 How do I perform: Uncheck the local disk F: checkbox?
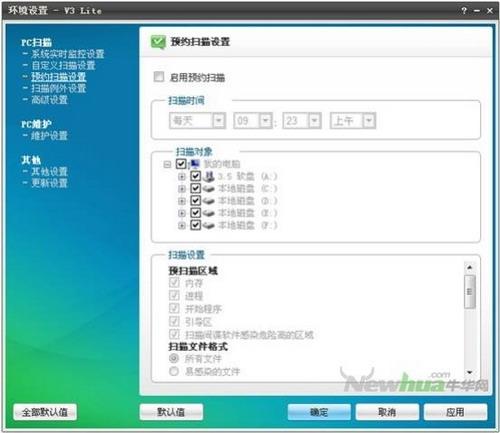coord(196,225)
